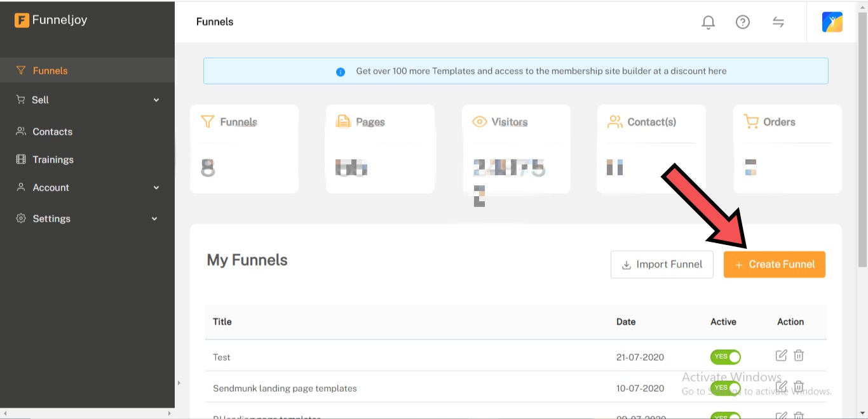Toggle Active switch for Test funnel
Viewport: 868px width, 419px height.
726,357
